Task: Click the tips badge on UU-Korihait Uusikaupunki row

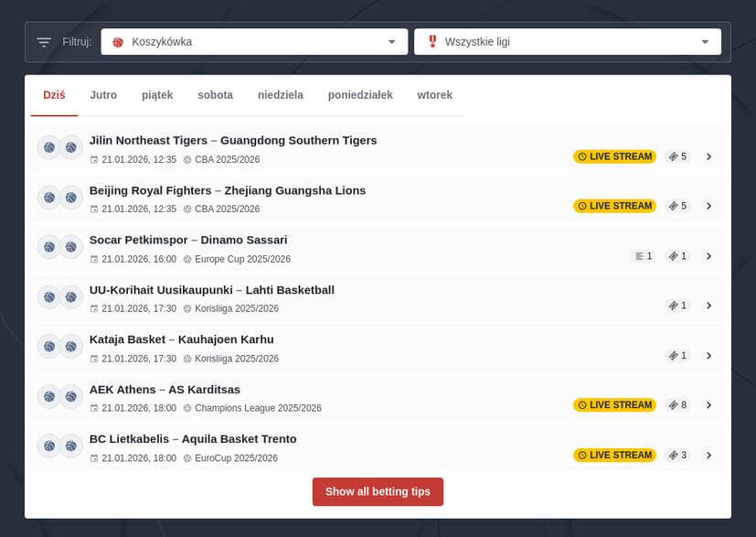Action: pyautogui.click(x=677, y=306)
